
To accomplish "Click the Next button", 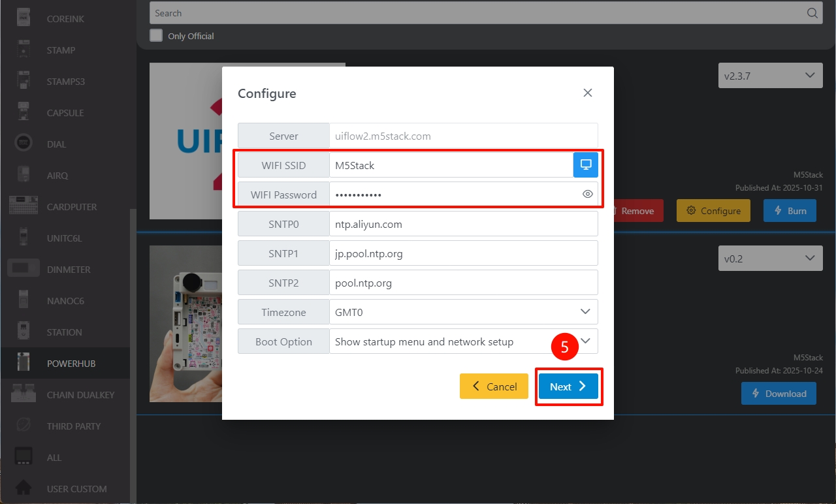I will [568, 386].
